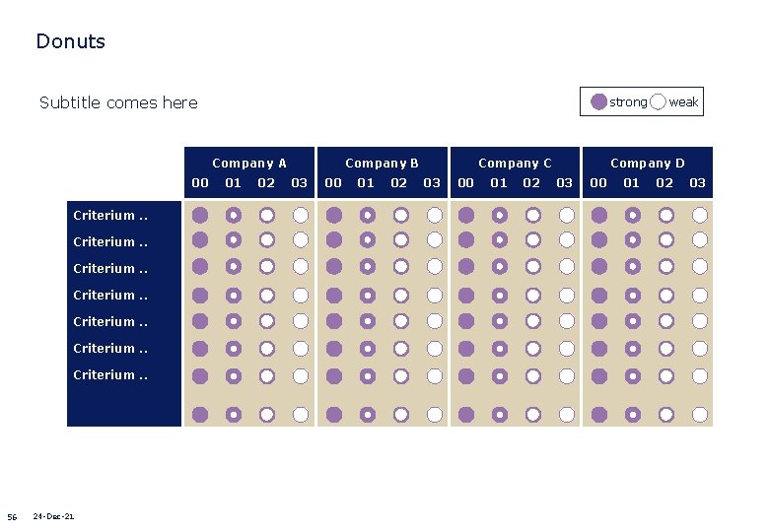
Task: Select the Company A header
Action: pyautogui.click(x=249, y=164)
